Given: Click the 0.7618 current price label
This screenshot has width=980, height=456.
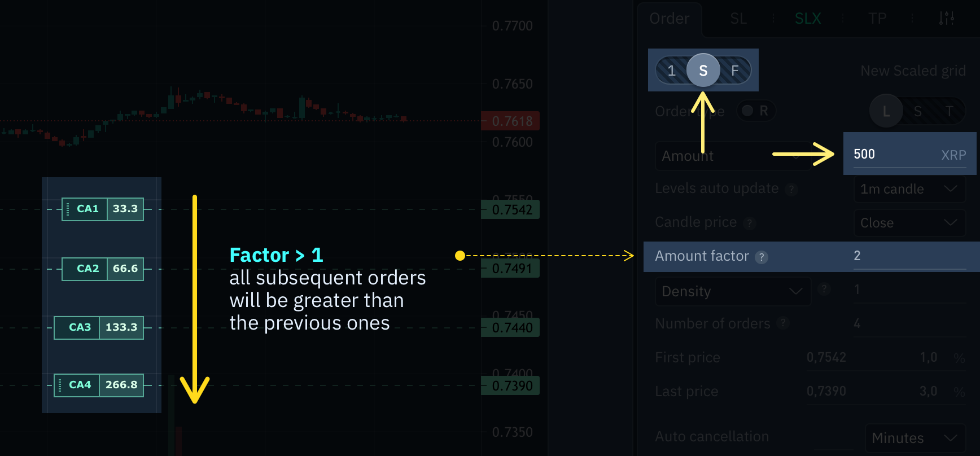Looking at the screenshot, I should click(x=511, y=121).
